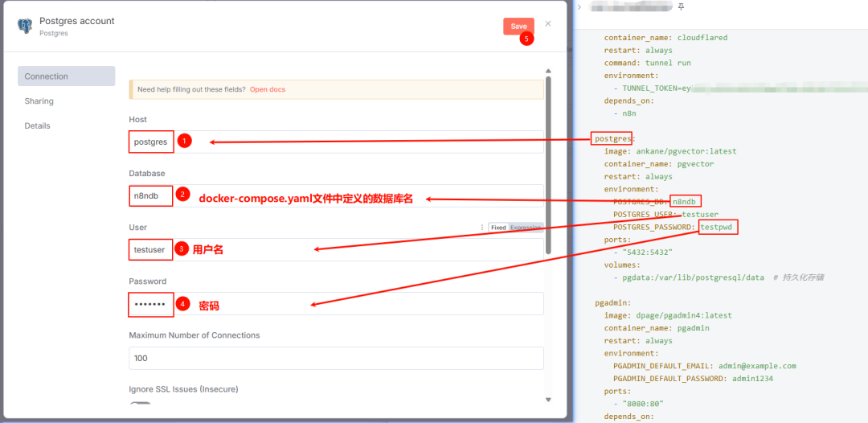Close the Postgres account dialog
This screenshot has width=868, height=423.
pos(548,23)
